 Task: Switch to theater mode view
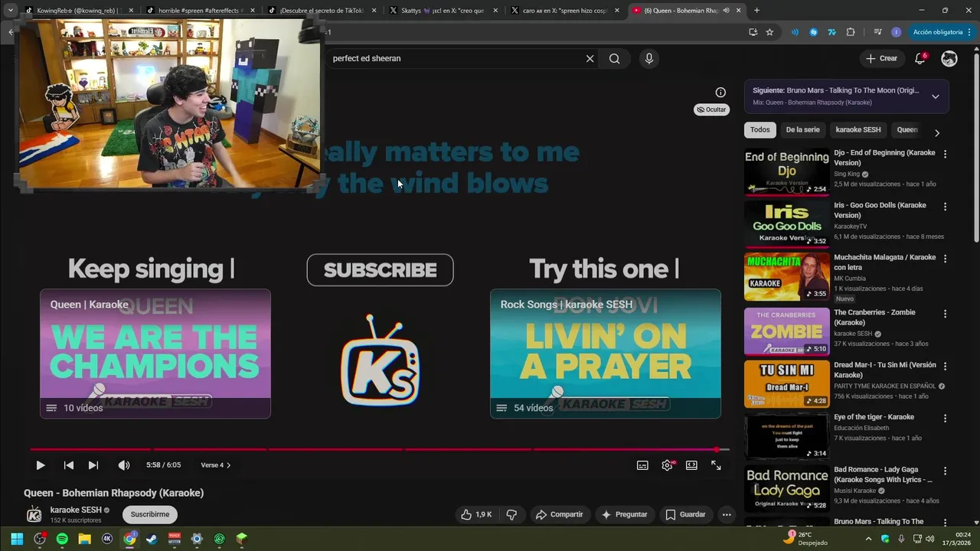(x=691, y=465)
